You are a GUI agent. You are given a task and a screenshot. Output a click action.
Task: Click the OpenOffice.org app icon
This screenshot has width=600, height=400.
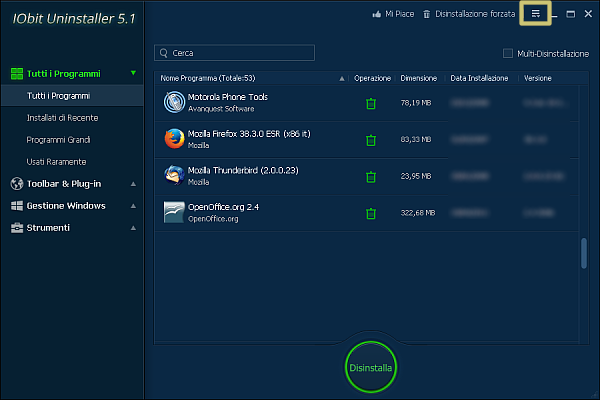point(174,212)
